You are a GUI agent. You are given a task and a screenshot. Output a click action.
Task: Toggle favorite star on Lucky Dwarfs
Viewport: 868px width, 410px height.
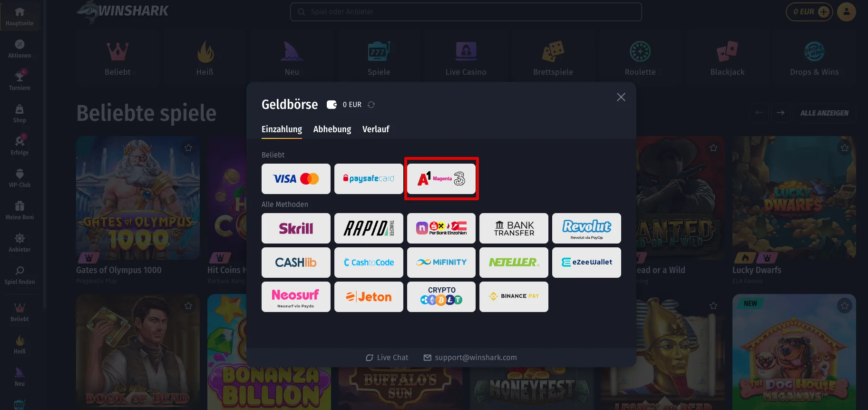coord(845,148)
